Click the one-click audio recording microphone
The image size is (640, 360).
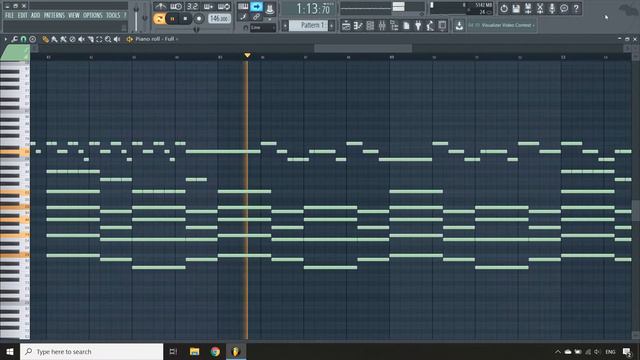point(552,8)
